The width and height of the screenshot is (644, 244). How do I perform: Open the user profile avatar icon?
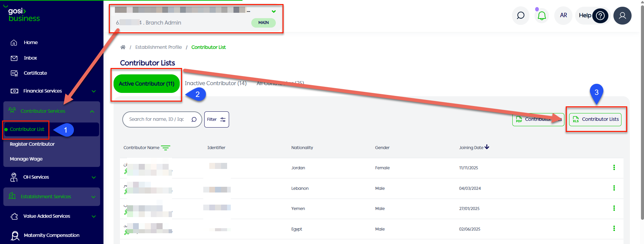coord(622,16)
